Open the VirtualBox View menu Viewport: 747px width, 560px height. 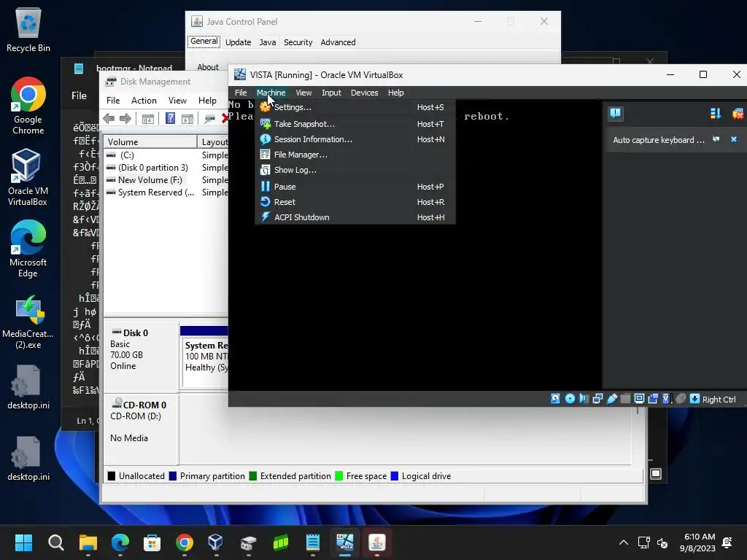[x=303, y=93]
